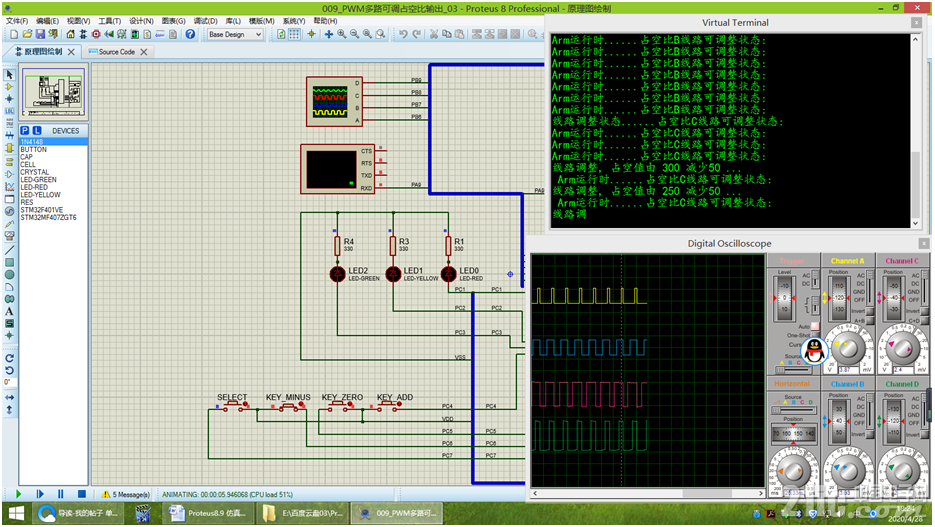Toggle Channel C 'C+D' button
935x527 pixels.
925,321
